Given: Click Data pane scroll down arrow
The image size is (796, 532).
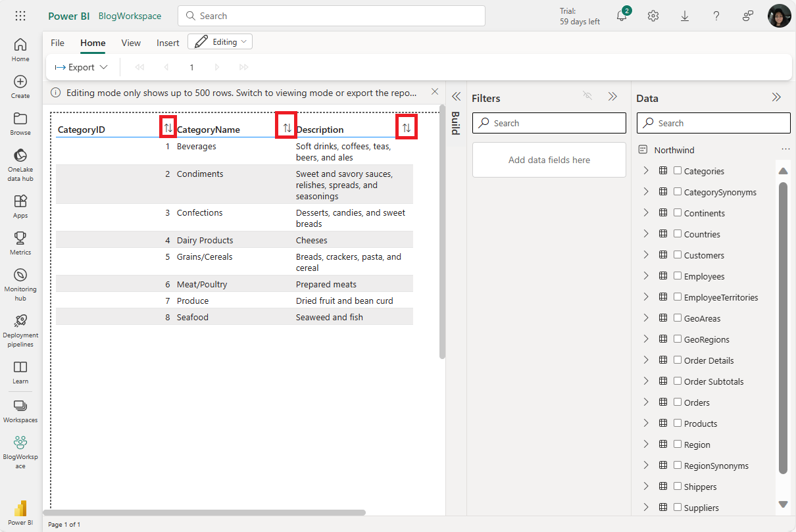Looking at the screenshot, I should pyautogui.click(x=783, y=504).
